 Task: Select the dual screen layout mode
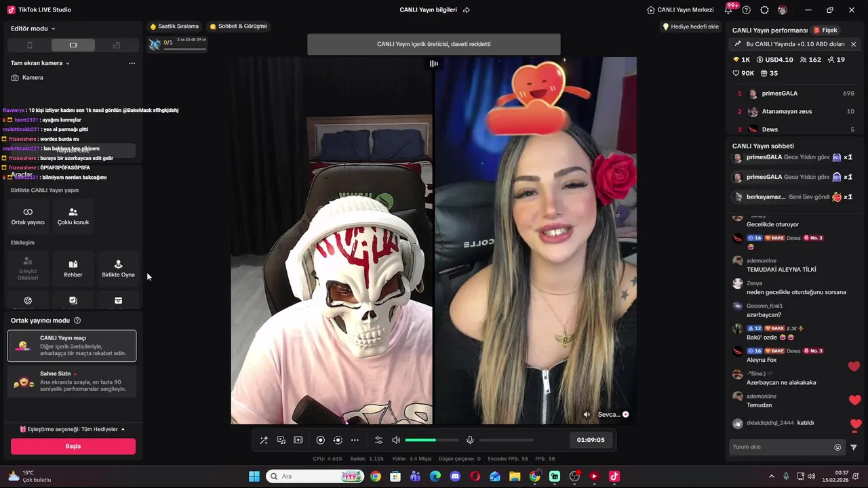(117, 45)
